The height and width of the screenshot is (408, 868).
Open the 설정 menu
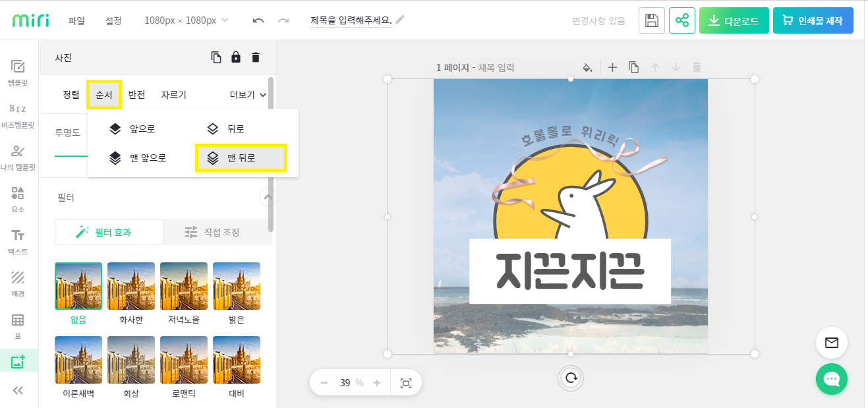pos(113,20)
